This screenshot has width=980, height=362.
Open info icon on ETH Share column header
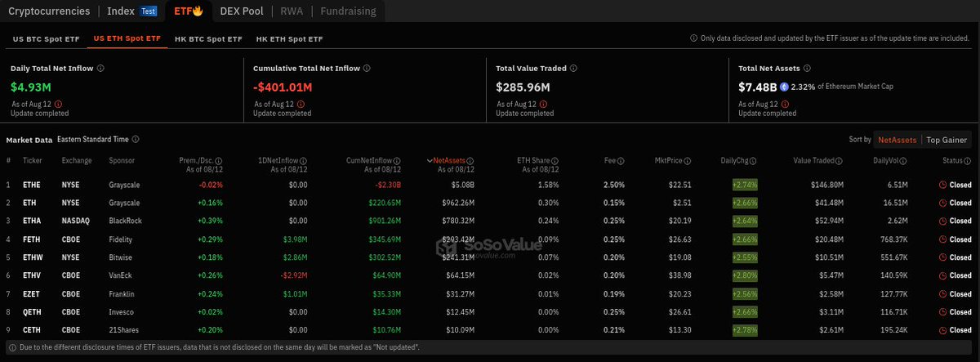pos(556,161)
